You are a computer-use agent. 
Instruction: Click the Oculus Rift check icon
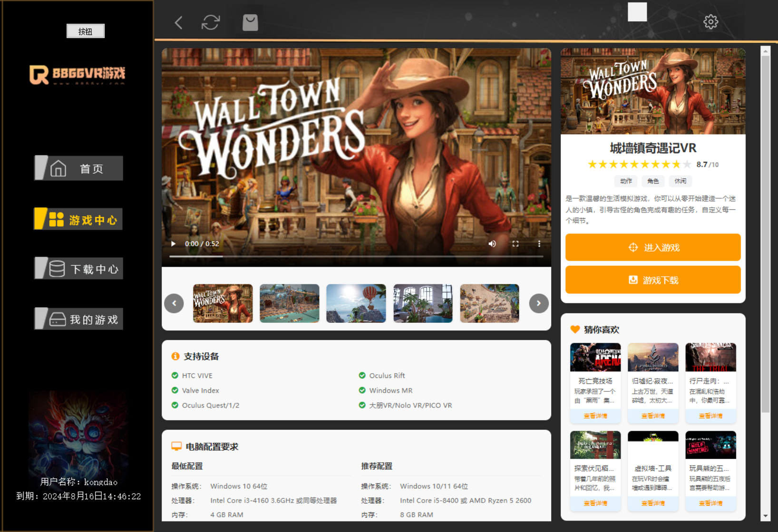362,376
